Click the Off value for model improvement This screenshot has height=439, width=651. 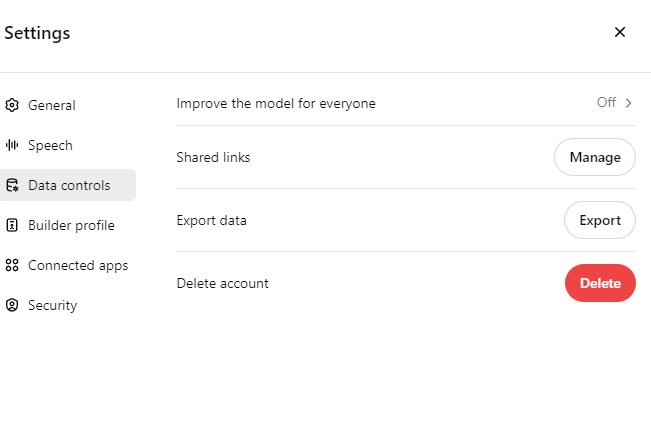606,102
